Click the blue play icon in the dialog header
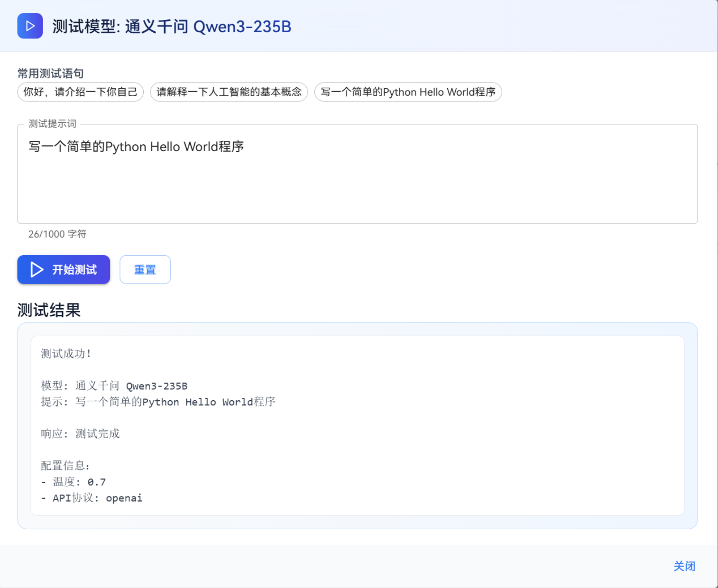718x588 pixels. pyautogui.click(x=30, y=26)
